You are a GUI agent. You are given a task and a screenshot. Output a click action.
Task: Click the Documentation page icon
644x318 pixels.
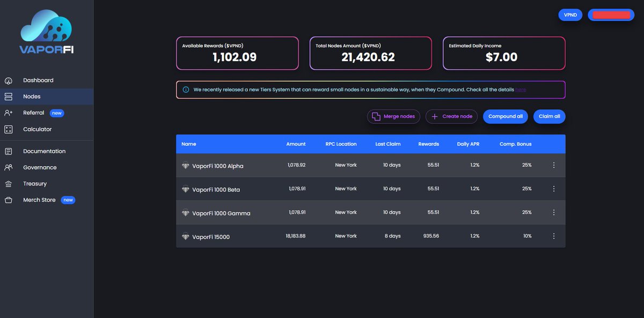point(8,151)
